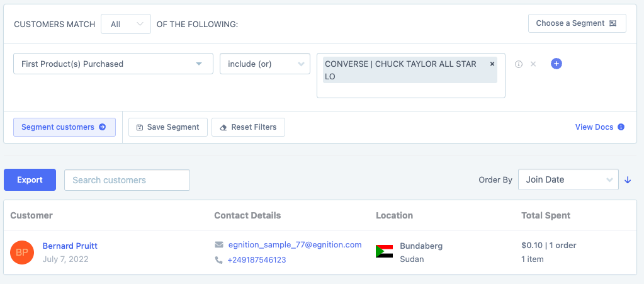Open the include (or) operator dropdown
Viewport: 644px width, 284px height.
tap(264, 64)
